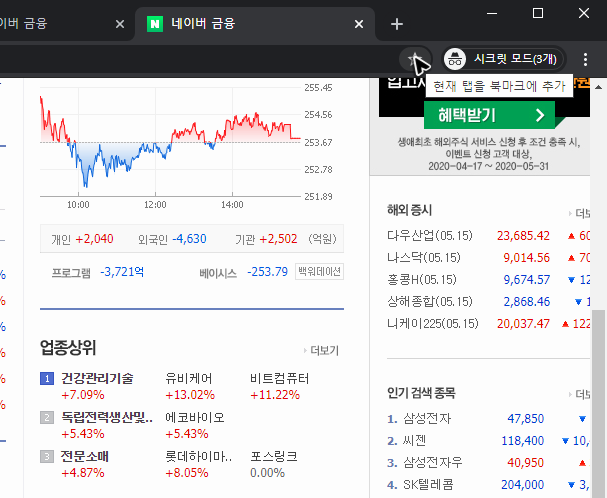This screenshot has height=498, width=607.
Task: Click the 백워데이션 label box
Action: click(x=319, y=271)
